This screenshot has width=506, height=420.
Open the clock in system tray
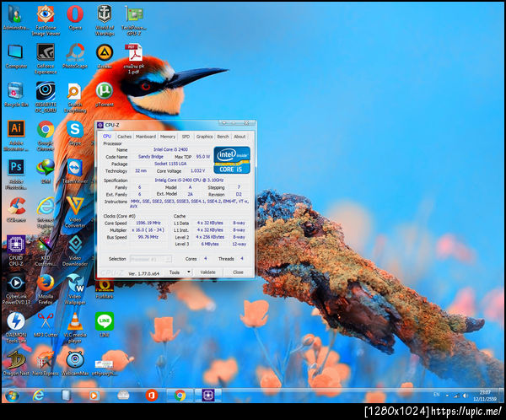tap(485, 396)
